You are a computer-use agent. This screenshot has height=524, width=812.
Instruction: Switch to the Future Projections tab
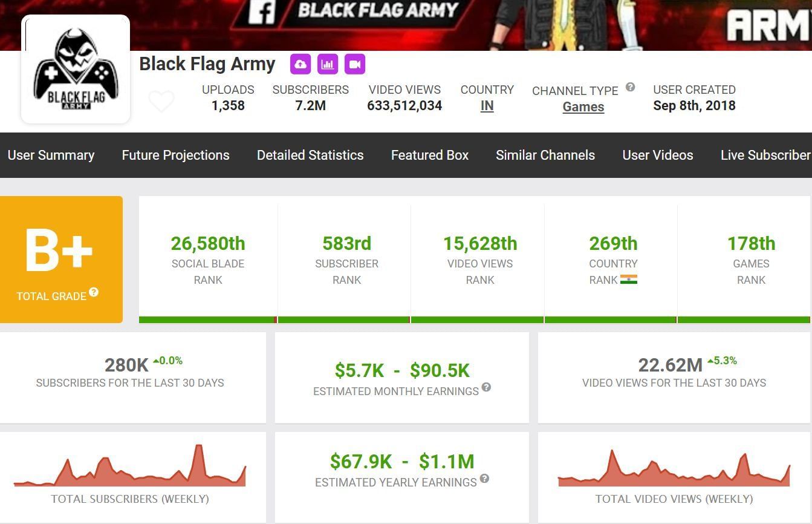point(175,155)
